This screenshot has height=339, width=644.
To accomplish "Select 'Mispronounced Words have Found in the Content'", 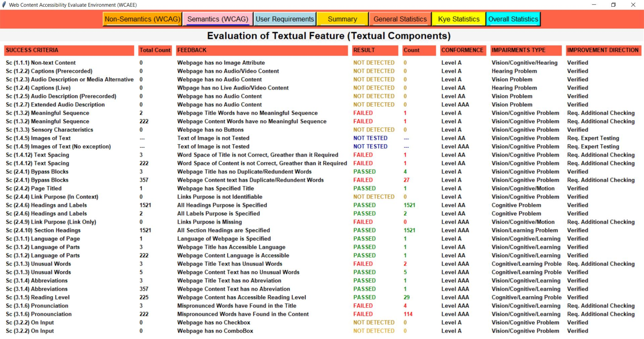I will 243,314.
